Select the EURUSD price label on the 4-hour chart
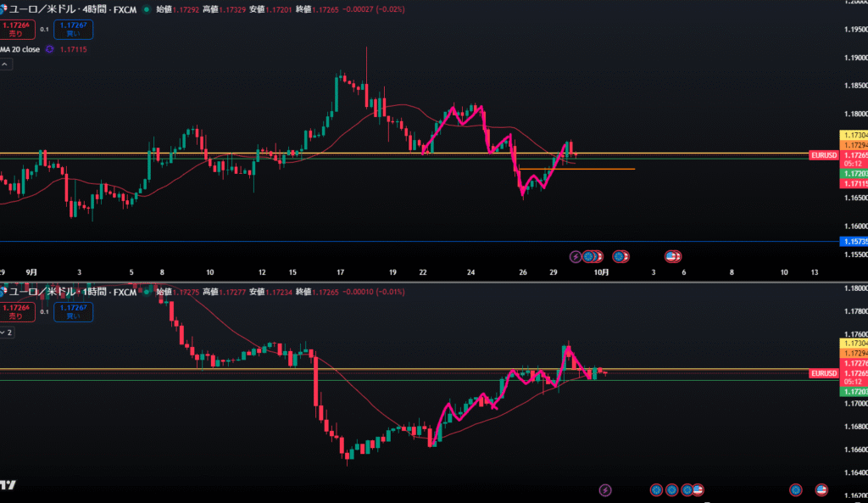Viewport: 868px width, 503px height. tap(823, 156)
